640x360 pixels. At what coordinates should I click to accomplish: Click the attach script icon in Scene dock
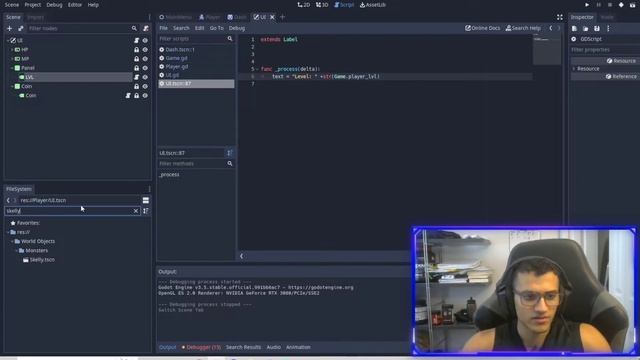click(146, 29)
